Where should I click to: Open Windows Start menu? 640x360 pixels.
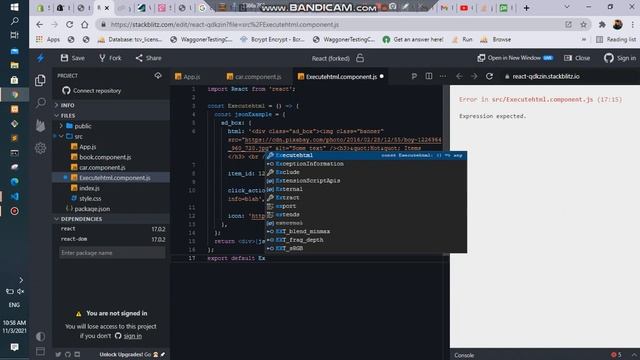click(14, 7)
